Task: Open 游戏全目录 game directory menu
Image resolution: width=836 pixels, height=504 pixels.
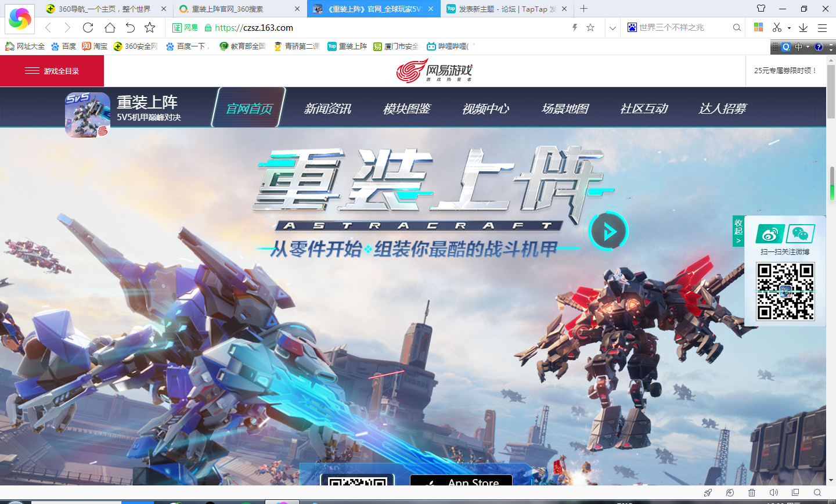Action: [52, 71]
